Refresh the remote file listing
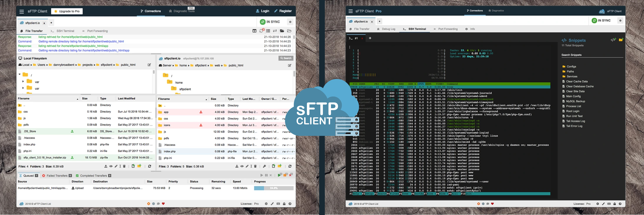 pos(290,166)
